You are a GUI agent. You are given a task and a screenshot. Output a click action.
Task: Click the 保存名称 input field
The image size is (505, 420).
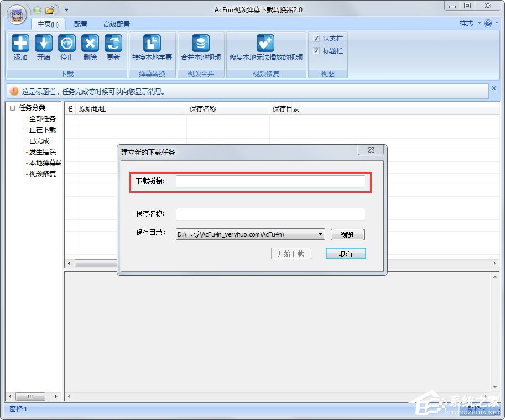(x=270, y=214)
